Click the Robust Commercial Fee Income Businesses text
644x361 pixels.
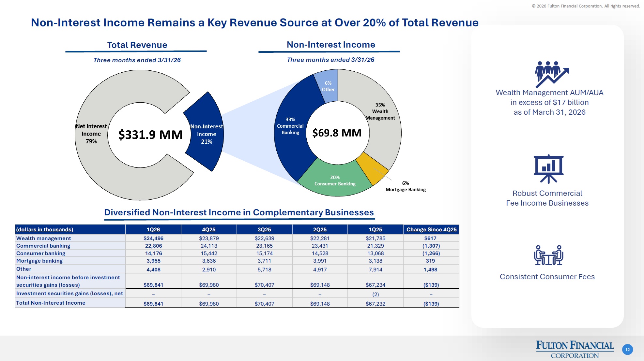click(x=547, y=198)
